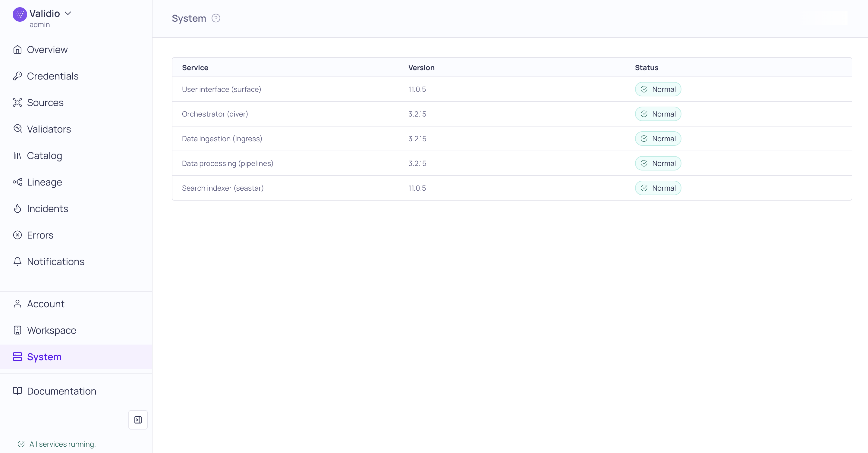Click the Validators pulse icon
The height and width of the screenshot is (453, 868).
(x=17, y=129)
